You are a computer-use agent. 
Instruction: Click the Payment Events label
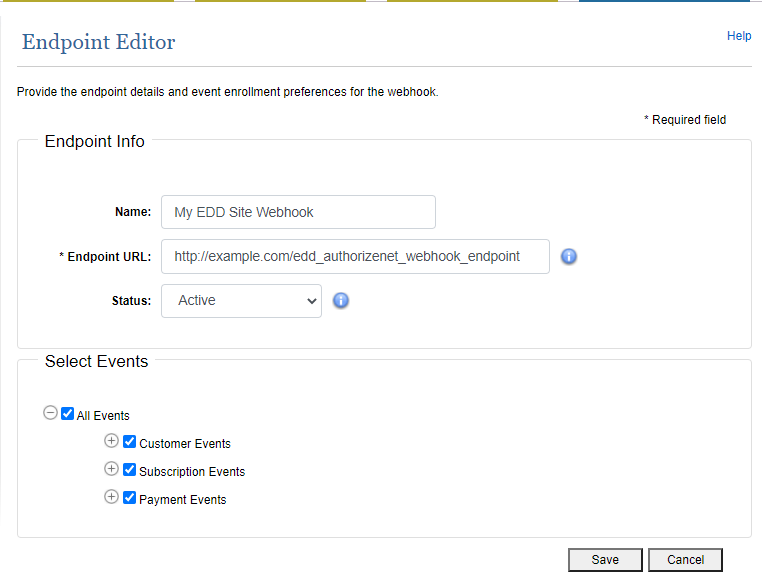[x=183, y=500]
